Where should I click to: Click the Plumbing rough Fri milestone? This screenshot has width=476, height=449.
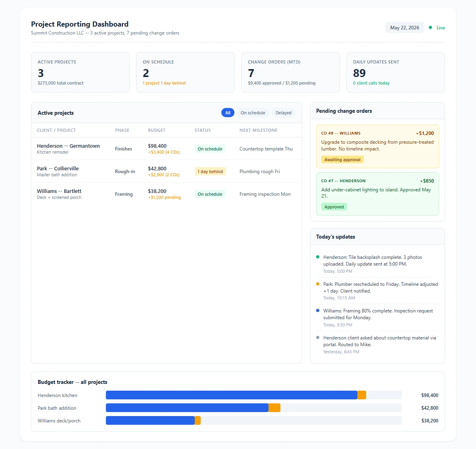(260, 172)
